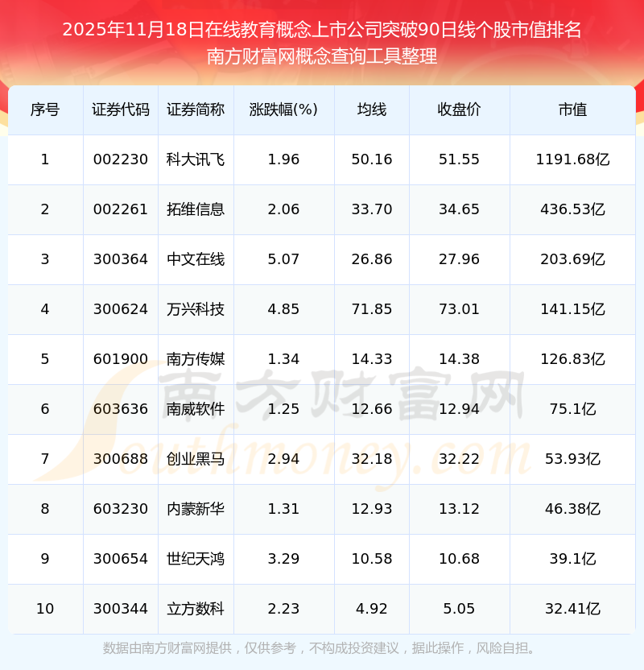
Task: Click the 序号 column header
Action: point(45,110)
